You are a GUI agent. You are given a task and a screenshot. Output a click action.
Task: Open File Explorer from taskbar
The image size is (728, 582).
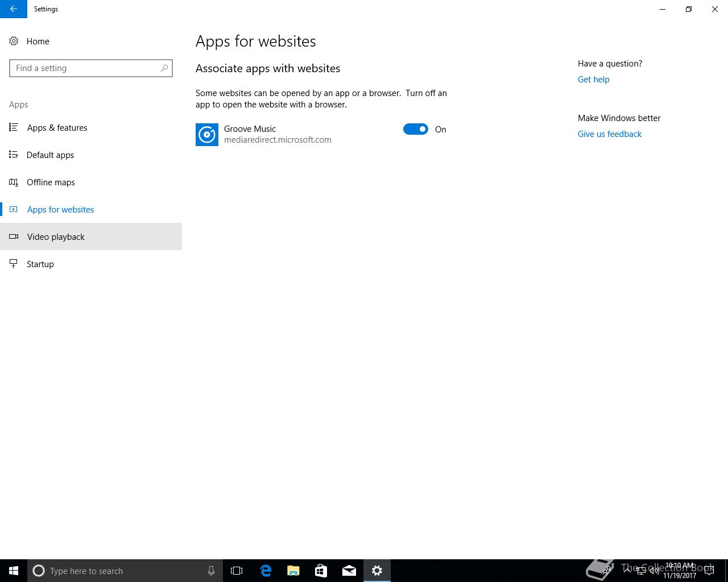click(293, 571)
